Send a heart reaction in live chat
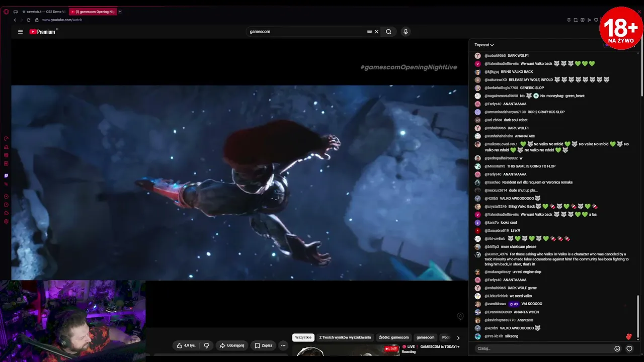Viewport: 644px width, 362px height. (629, 348)
